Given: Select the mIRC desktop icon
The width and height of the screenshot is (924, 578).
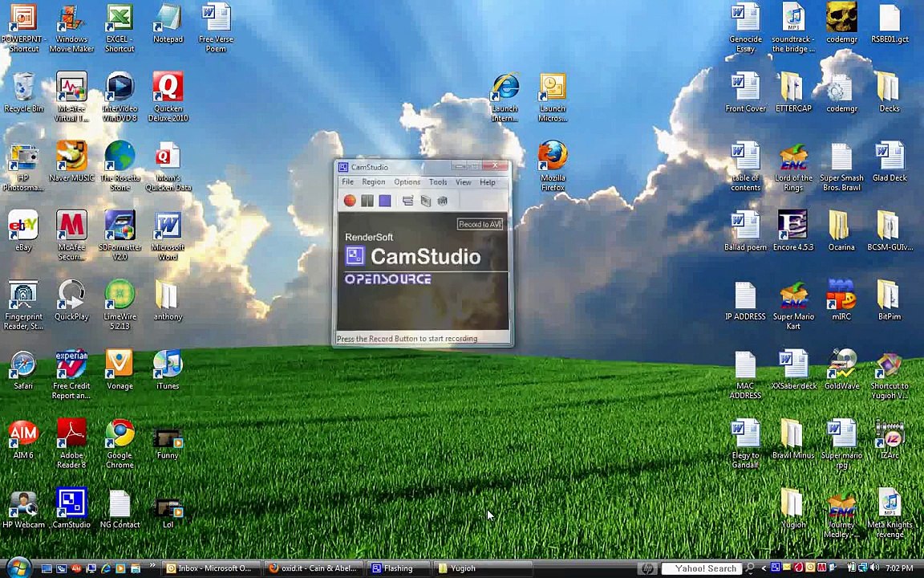Looking at the screenshot, I should [x=841, y=301].
